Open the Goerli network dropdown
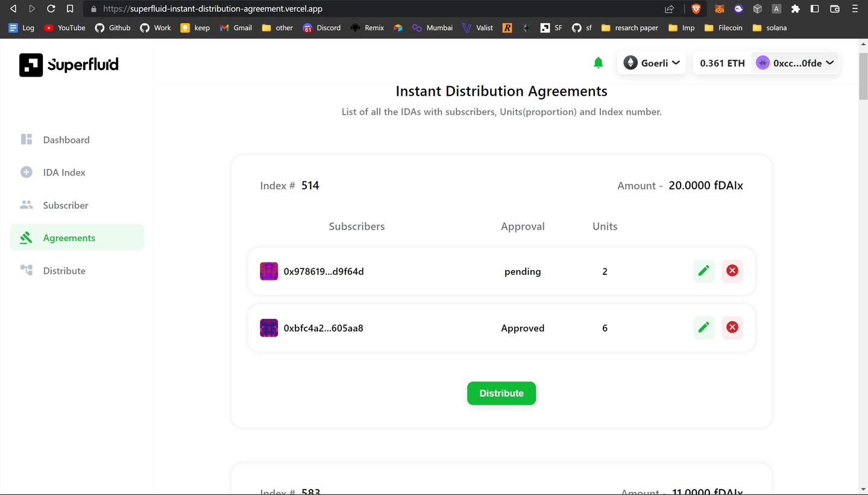This screenshot has height=495, width=868. [x=652, y=63]
